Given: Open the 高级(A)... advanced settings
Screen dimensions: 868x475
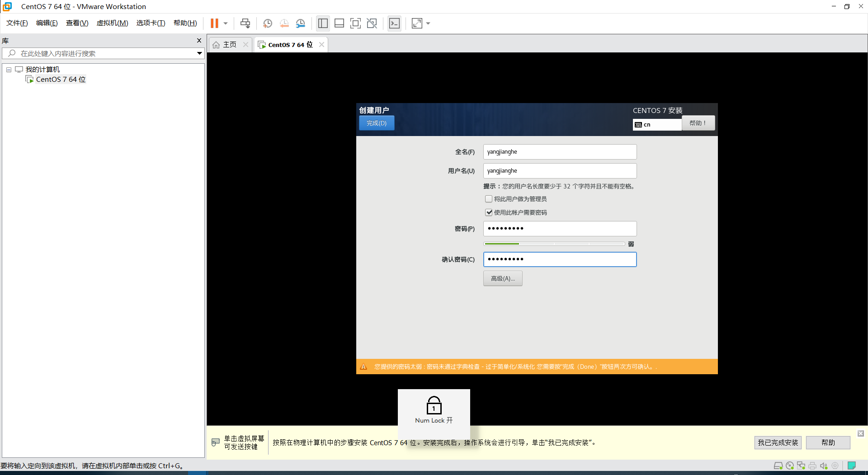Looking at the screenshot, I should [x=503, y=278].
